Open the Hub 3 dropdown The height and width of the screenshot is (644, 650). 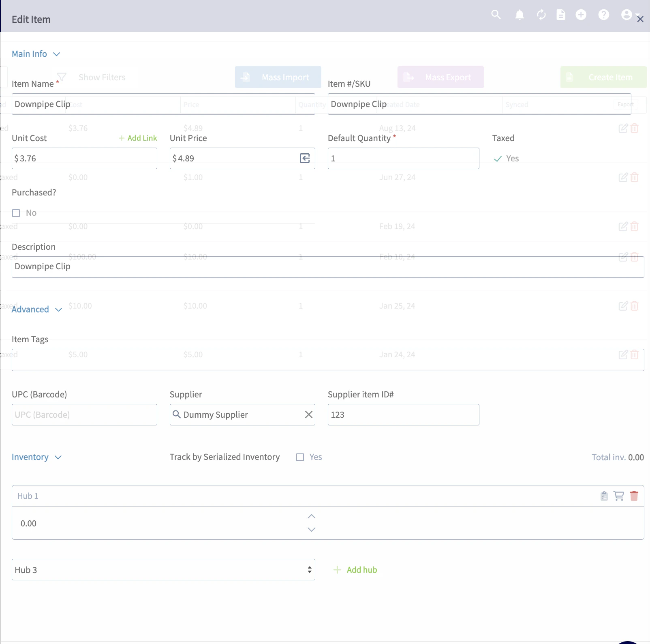tap(163, 569)
